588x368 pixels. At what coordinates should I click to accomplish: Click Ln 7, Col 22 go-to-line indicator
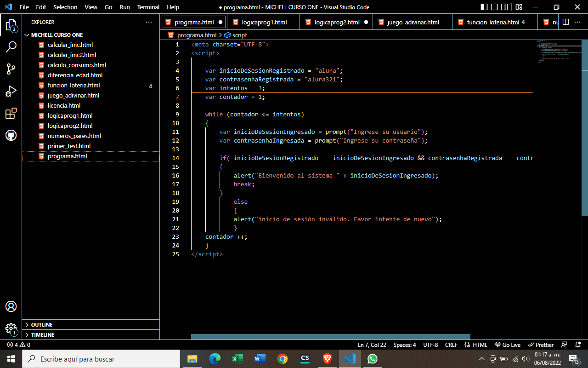click(372, 345)
